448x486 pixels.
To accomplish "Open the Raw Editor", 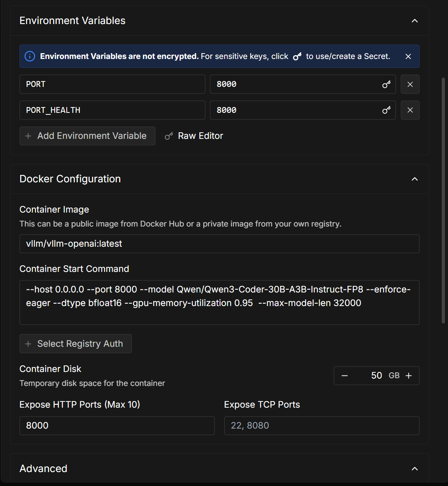I will click(194, 136).
